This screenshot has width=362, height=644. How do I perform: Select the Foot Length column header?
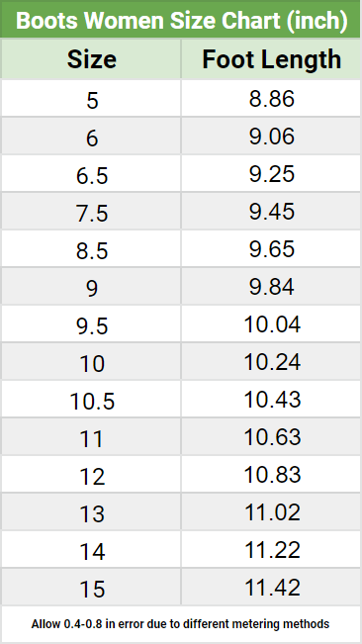pyautogui.click(x=271, y=59)
